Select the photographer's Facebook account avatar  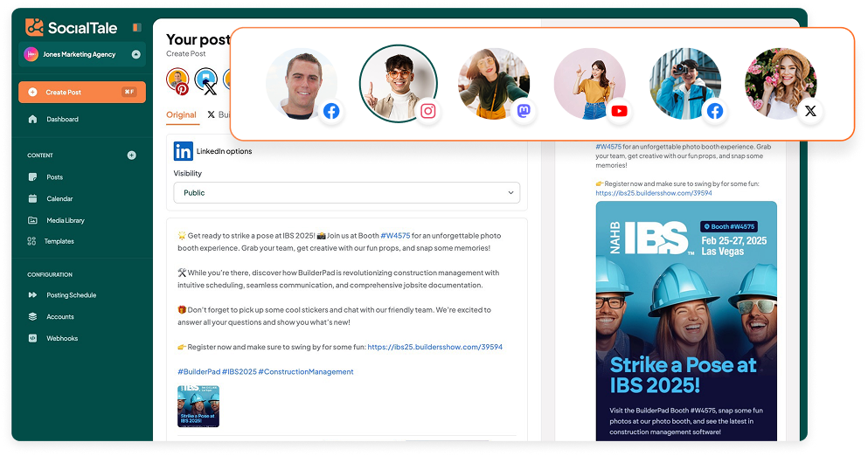pos(685,84)
